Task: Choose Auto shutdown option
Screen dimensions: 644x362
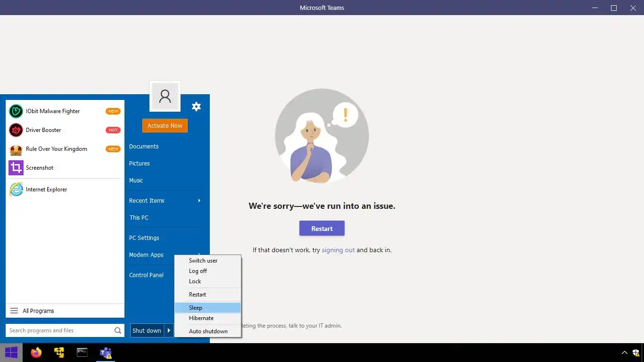Action: [x=208, y=331]
